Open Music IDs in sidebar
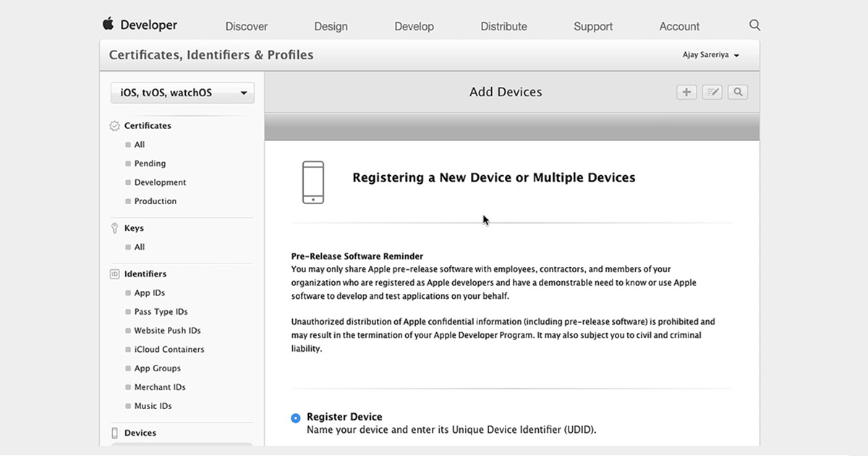 coord(153,406)
